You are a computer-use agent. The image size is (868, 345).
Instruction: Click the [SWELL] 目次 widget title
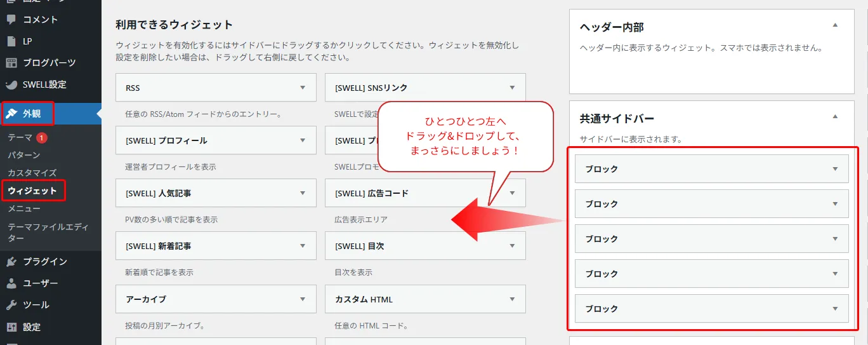click(359, 246)
